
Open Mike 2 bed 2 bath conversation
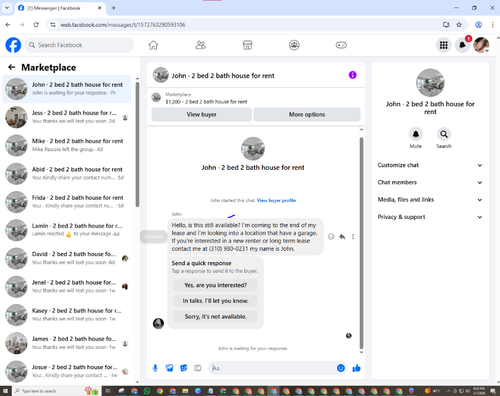coord(67,145)
